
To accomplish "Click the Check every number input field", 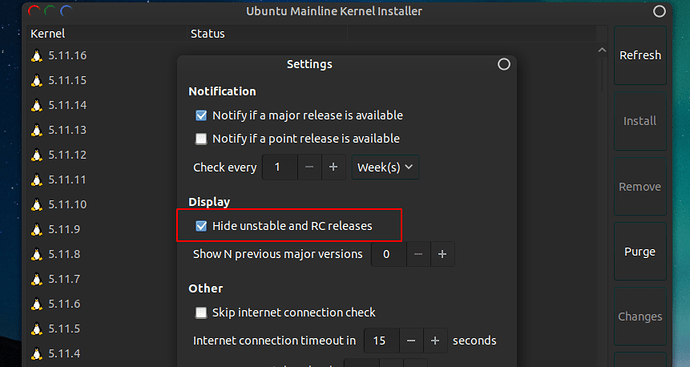I will [x=280, y=167].
